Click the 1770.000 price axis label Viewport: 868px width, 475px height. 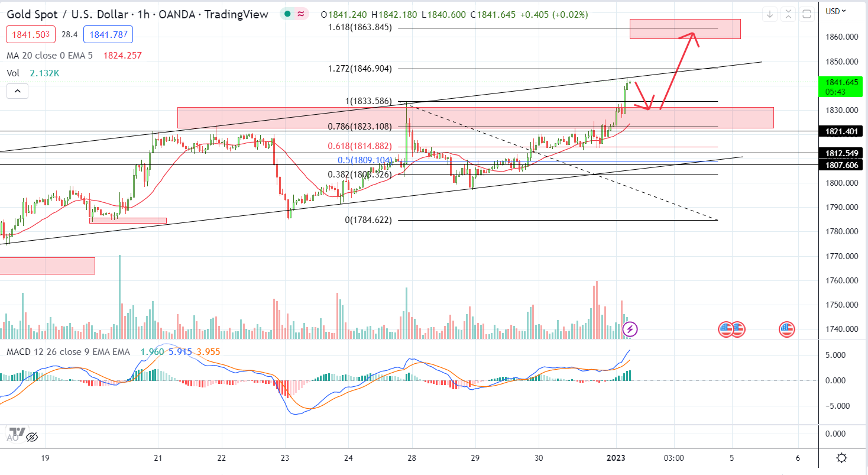(841, 256)
